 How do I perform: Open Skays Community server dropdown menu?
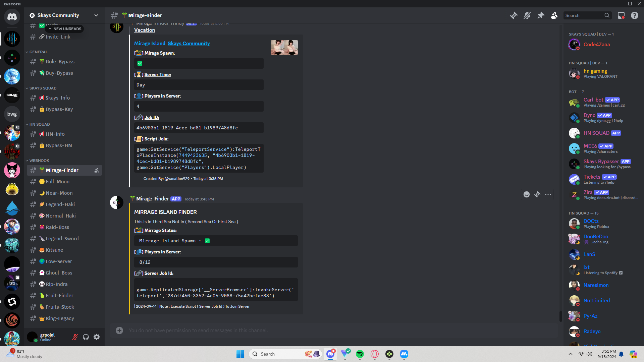coord(64,15)
